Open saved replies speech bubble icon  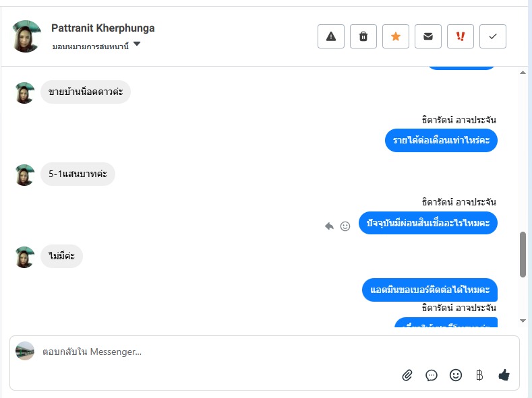coord(432,375)
